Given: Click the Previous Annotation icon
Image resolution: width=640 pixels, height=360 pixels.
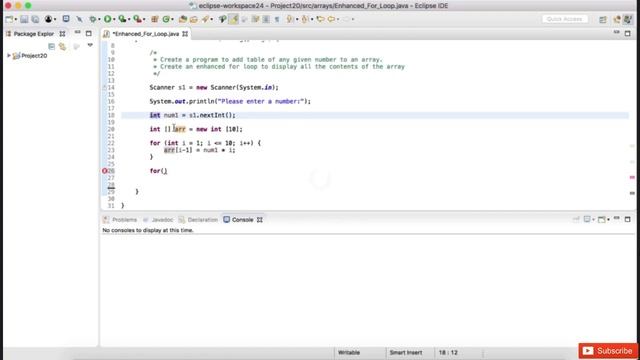Looking at the screenshot, I should [x=304, y=19].
